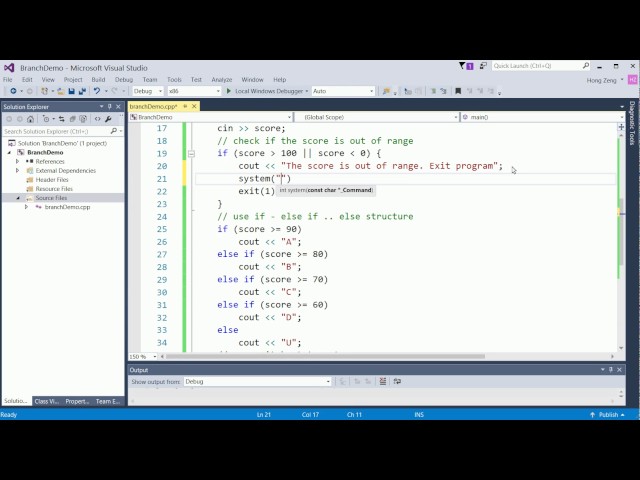Click the Quick Launch search icon
640x480 pixels.
click(585, 65)
